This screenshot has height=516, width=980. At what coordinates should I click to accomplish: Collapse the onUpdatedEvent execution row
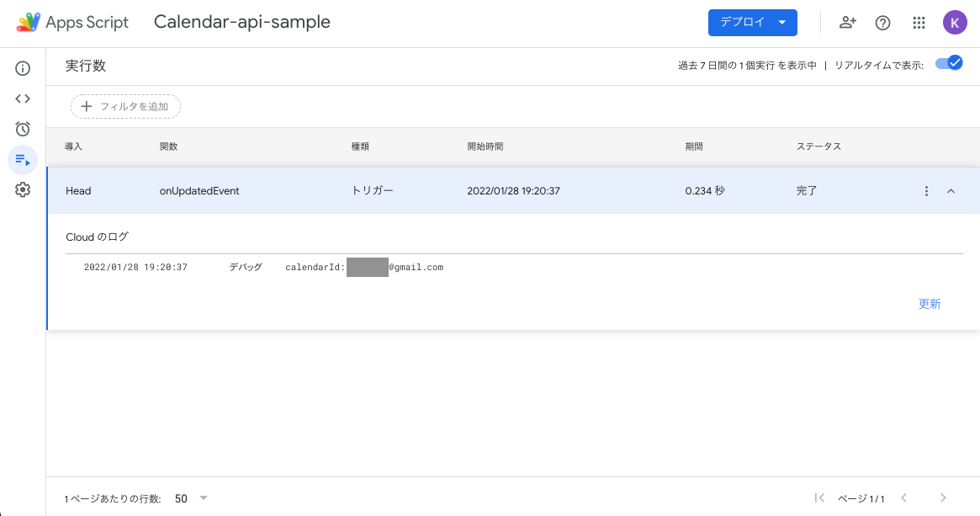[x=951, y=191]
